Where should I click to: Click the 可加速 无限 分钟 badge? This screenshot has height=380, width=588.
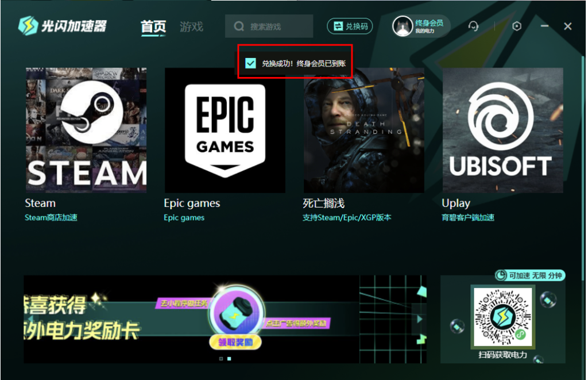click(x=530, y=275)
